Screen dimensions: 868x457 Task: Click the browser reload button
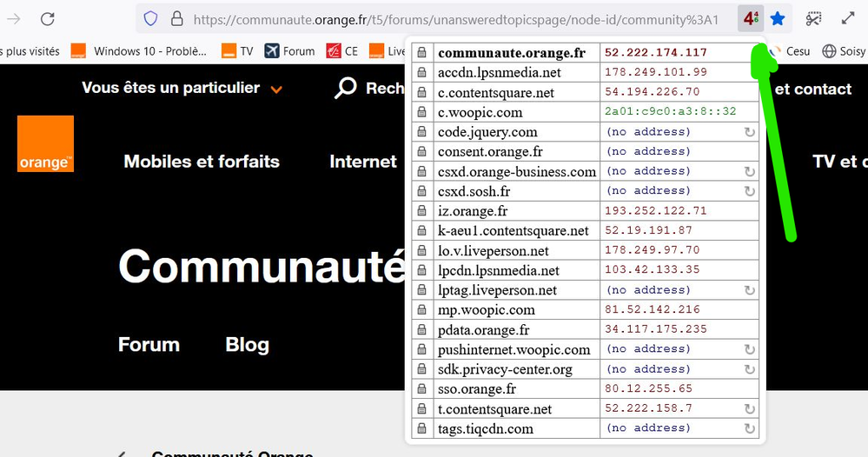coord(48,19)
